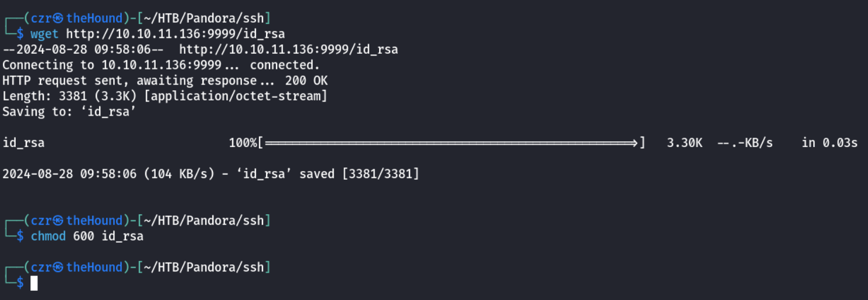Viewport: 868px width, 300px height.
Task: Place cursor at the blinking block cursor
Action: click(x=34, y=283)
